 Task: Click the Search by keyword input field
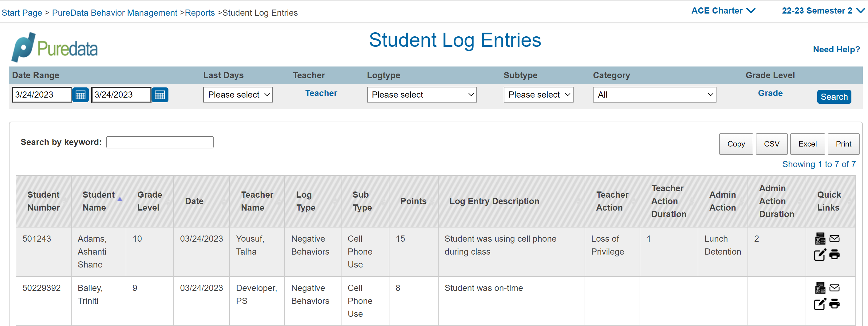pyautogui.click(x=160, y=143)
